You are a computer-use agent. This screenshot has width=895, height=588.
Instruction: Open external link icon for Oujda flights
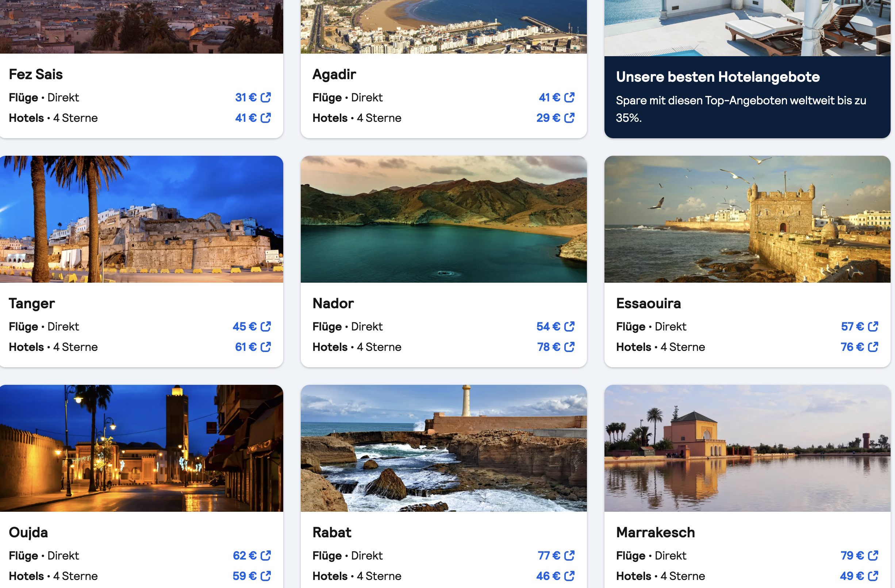click(266, 555)
